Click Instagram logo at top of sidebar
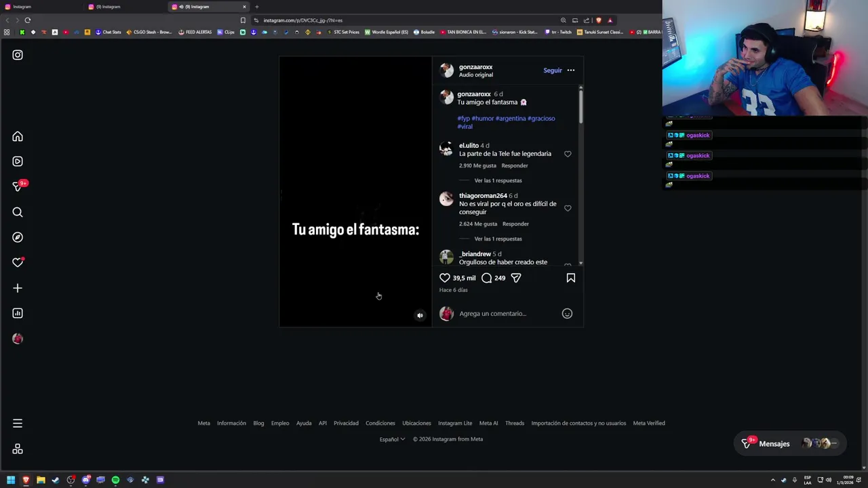 pyautogui.click(x=18, y=55)
